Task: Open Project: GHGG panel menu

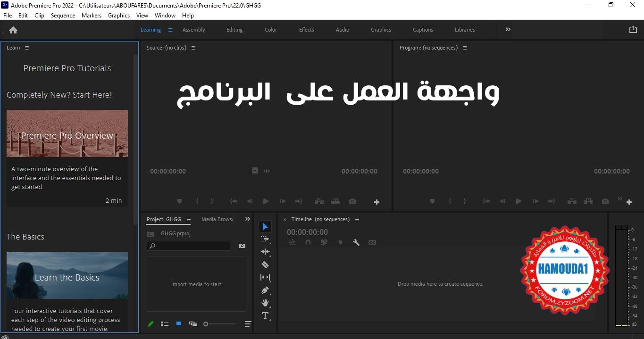Action: coord(188,219)
